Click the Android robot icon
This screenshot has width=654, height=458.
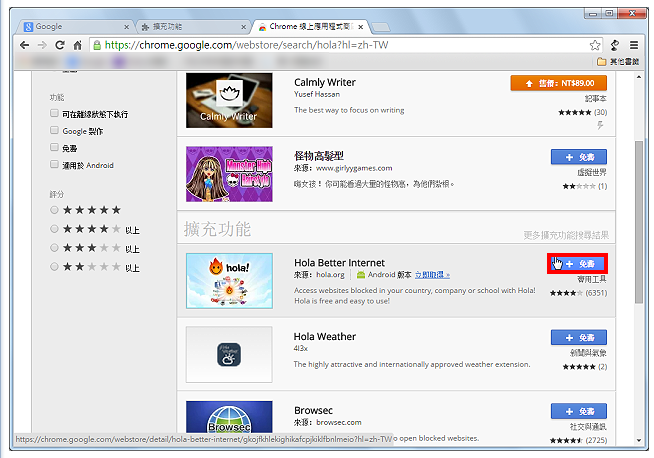[x=361, y=275]
